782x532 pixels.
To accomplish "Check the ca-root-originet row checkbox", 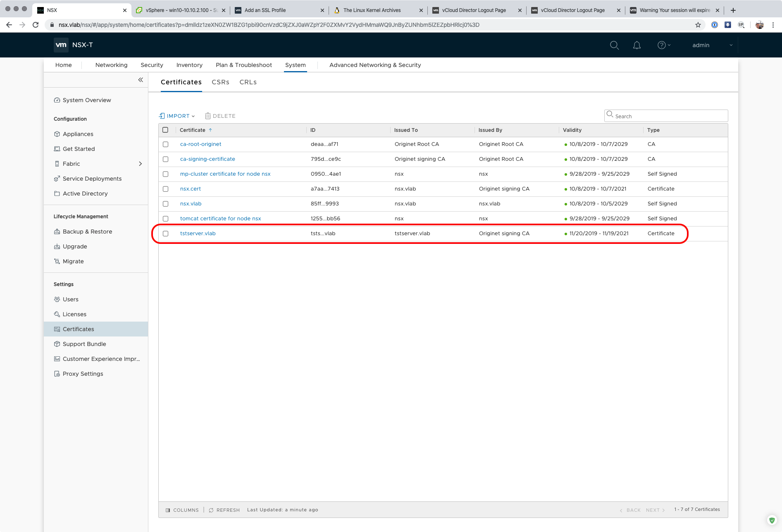I will [166, 144].
